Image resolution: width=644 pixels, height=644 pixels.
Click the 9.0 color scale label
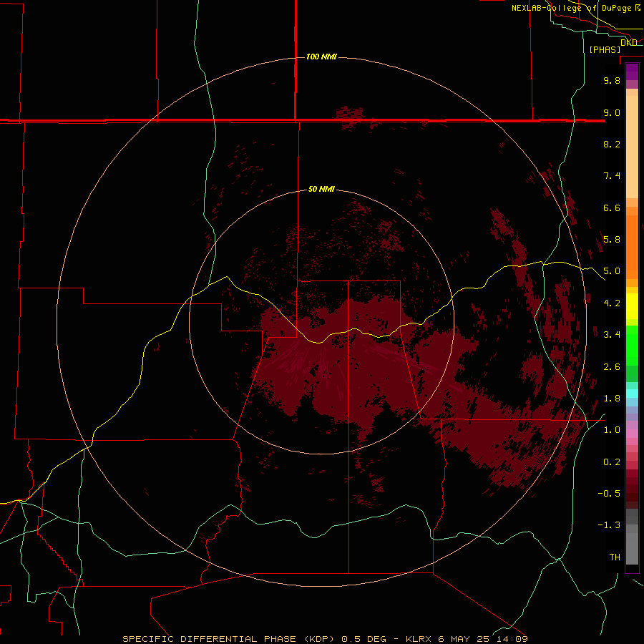[x=612, y=112]
